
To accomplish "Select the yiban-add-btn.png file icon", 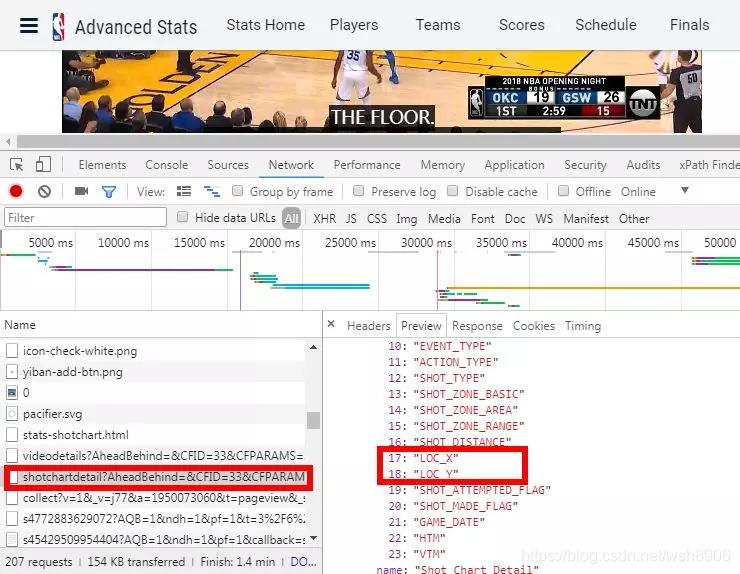I will [12, 372].
